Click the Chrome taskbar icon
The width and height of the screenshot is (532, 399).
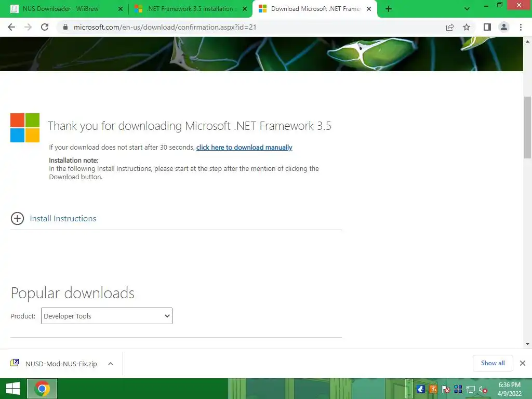click(x=42, y=389)
